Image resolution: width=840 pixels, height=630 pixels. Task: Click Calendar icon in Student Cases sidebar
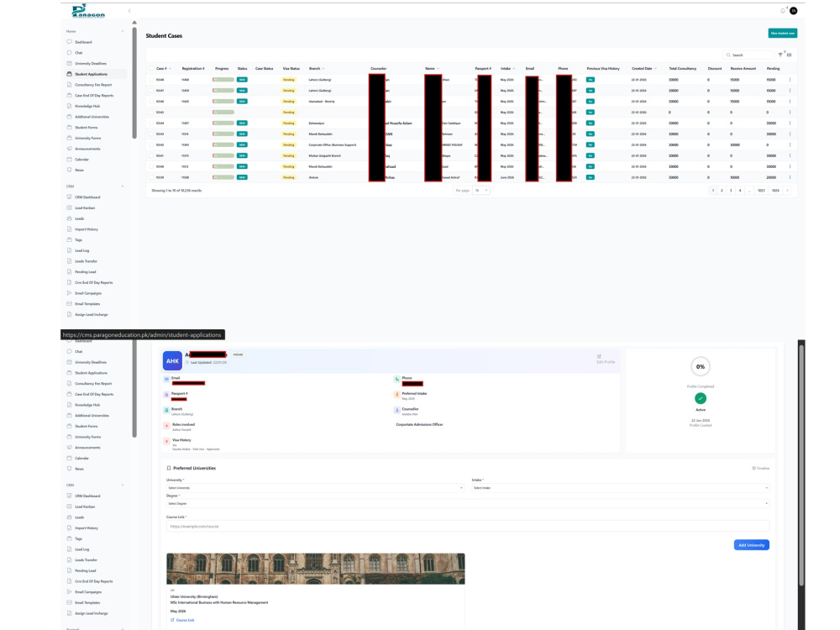[69, 159]
